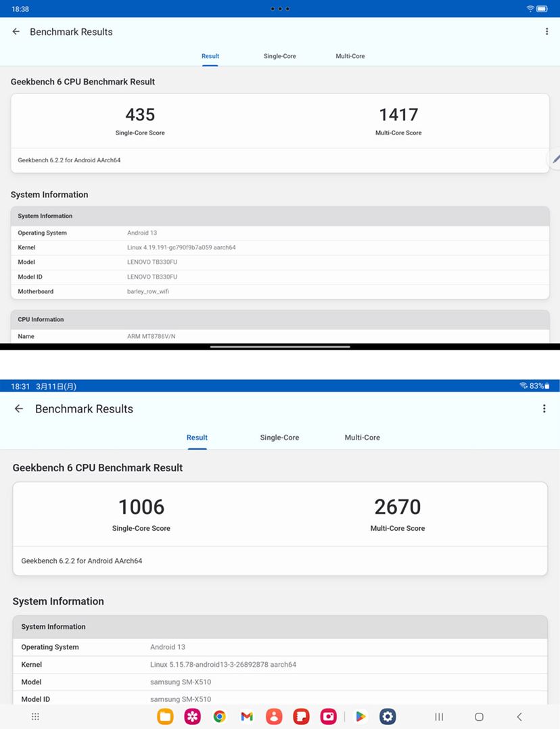
Task: Tap the Wi-Fi icon beside the 18:38 status bar battery
Action: [530, 9]
